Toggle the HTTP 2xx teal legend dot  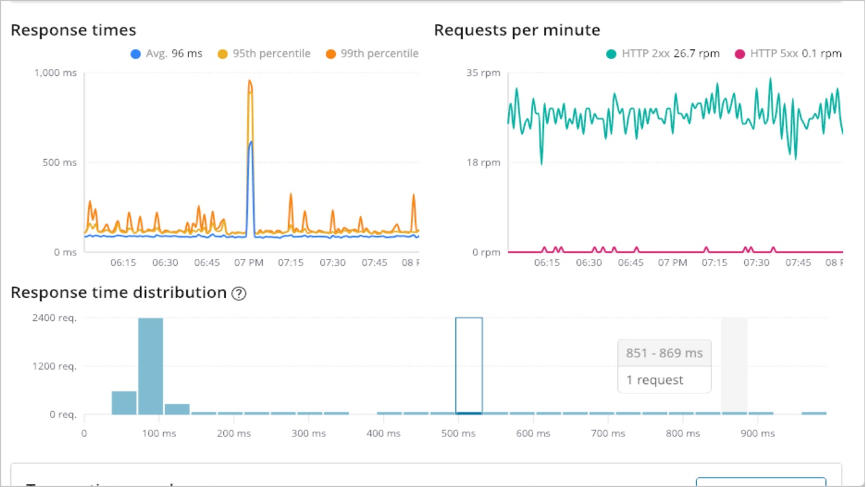[x=611, y=54]
